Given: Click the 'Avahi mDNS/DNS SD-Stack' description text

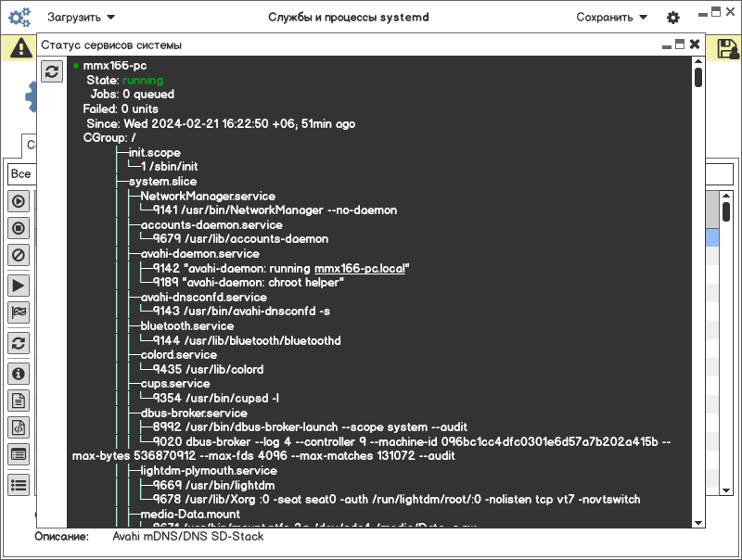Looking at the screenshot, I should tap(188, 537).
